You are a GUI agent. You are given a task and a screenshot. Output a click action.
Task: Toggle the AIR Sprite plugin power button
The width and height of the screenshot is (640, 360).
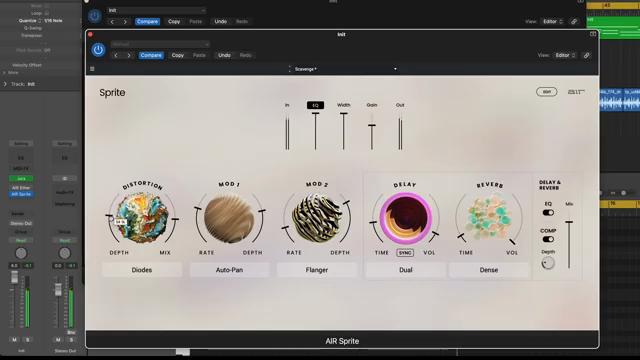(x=98, y=50)
